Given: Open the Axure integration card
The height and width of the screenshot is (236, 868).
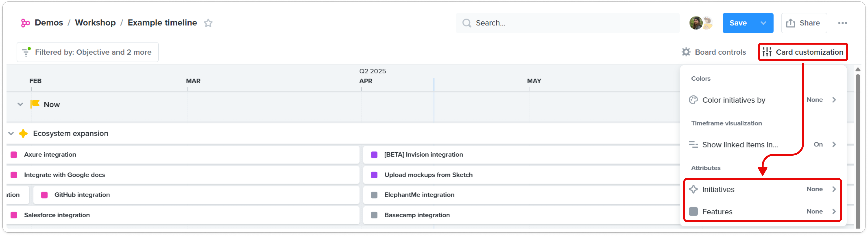Looking at the screenshot, I should coord(183,154).
